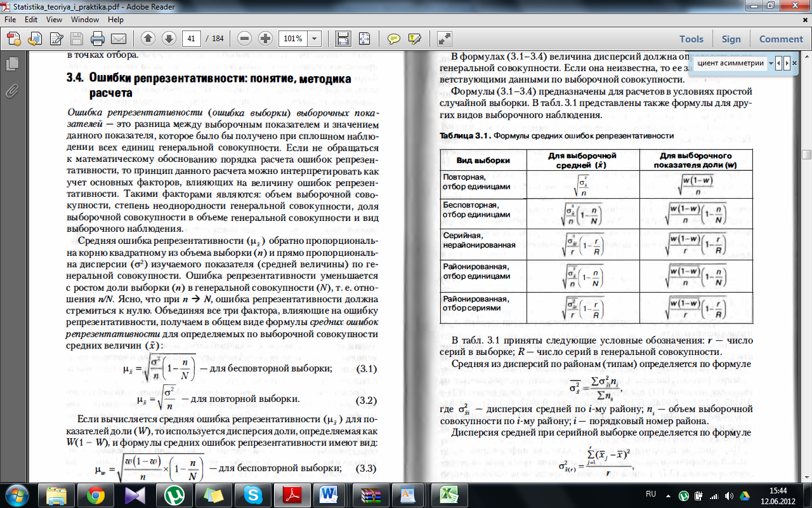Open Visual Studio from taskbar
The width and height of the screenshot is (812, 508).
point(135,495)
